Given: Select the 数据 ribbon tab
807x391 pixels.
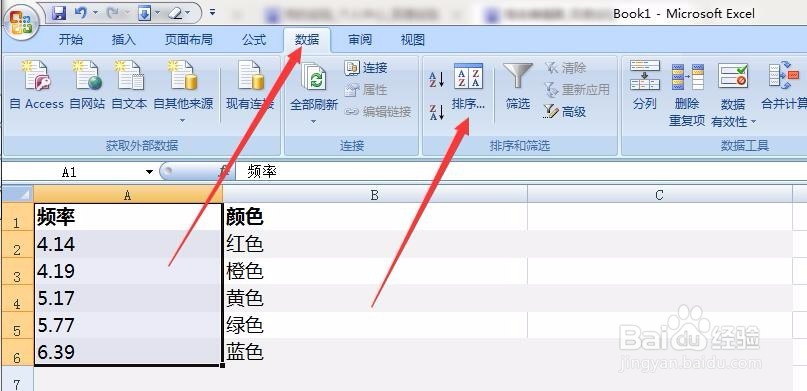Looking at the screenshot, I should click(x=307, y=40).
